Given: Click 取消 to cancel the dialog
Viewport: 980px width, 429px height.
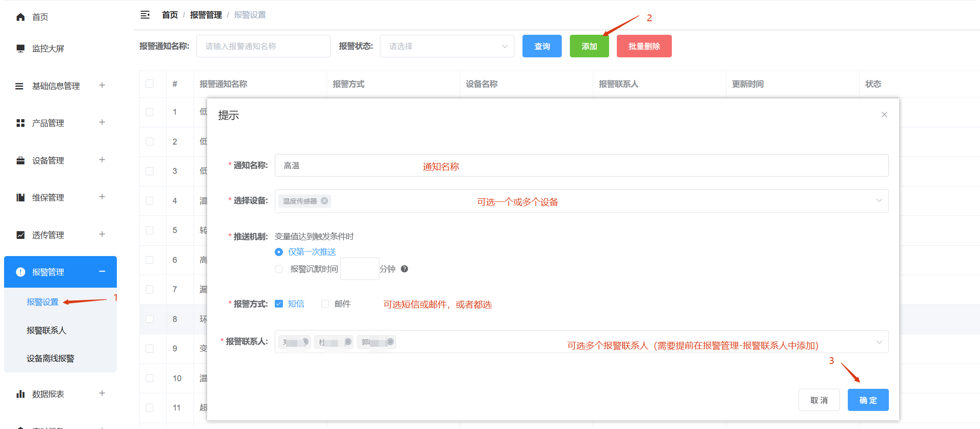Looking at the screenshot, I should coord(819,400).
